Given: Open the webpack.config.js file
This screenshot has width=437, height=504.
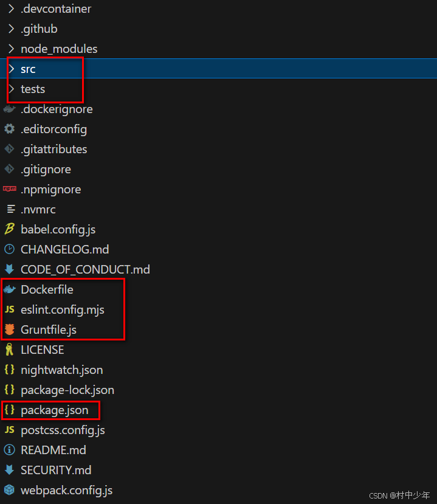Looking at the screenshot, I should tap(66, 491).
